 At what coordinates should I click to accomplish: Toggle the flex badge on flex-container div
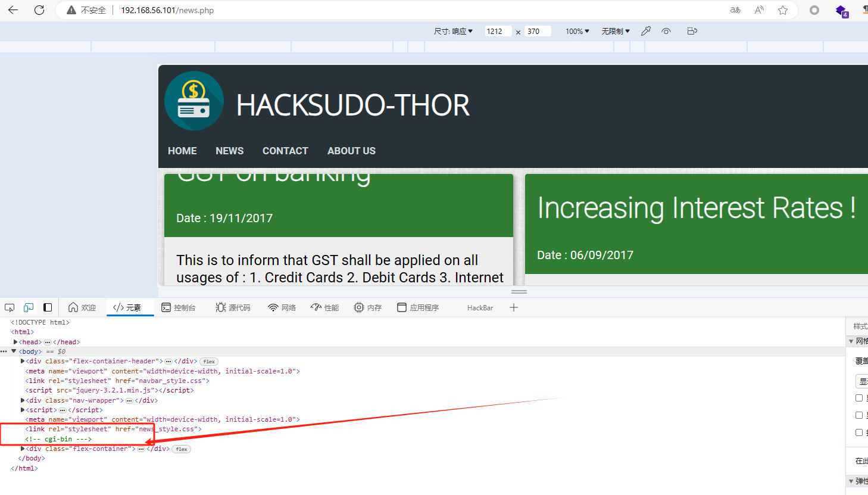[181, 449]
